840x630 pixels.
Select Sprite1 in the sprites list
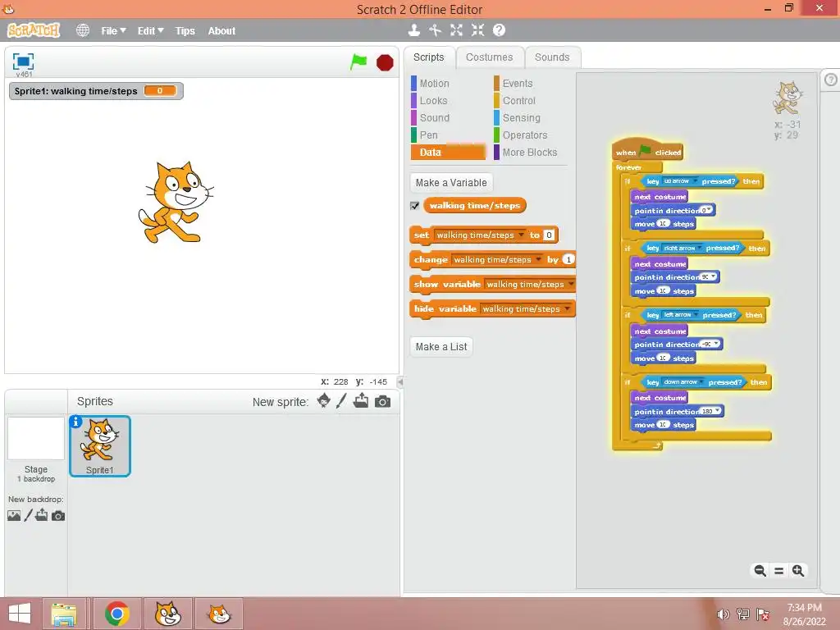99,446
